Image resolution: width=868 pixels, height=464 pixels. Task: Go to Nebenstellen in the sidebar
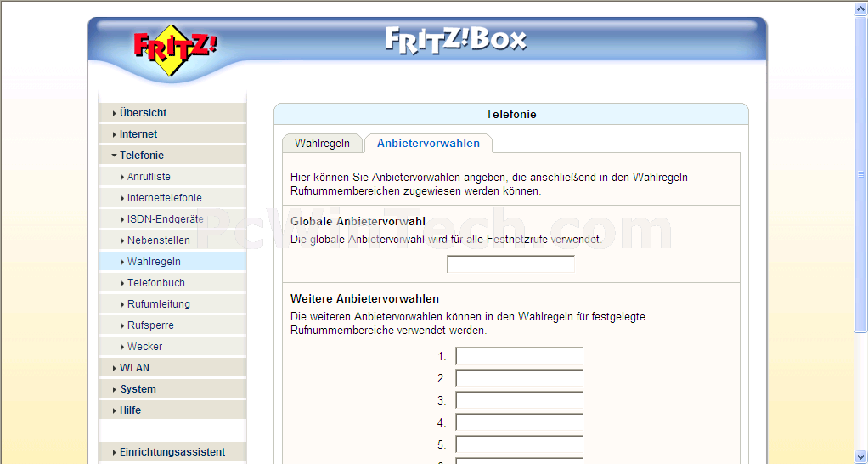coord(172,240)
